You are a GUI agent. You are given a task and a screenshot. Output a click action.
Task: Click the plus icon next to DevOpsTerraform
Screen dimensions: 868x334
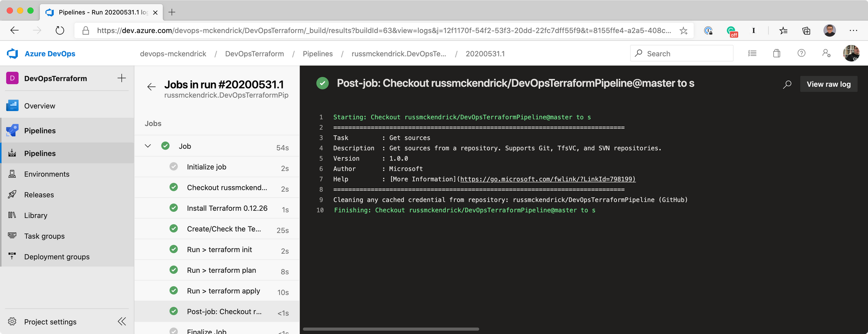tap(122, 78)
